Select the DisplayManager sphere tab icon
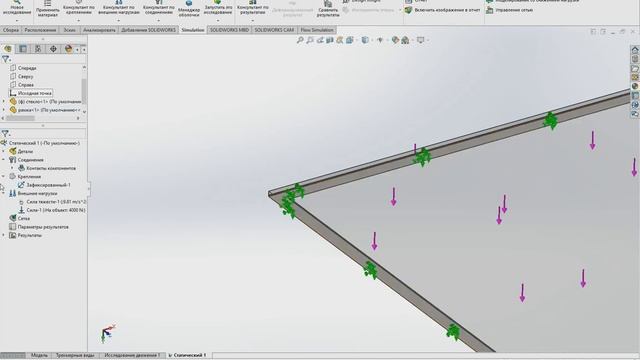 coord(69,49)
